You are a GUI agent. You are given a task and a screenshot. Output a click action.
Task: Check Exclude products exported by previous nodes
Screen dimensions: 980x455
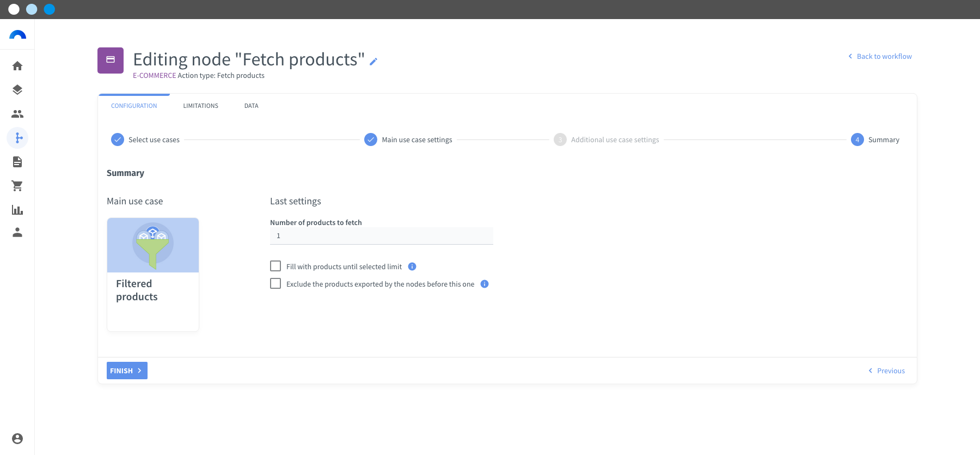pyautogui.click(x=275, y=283)
